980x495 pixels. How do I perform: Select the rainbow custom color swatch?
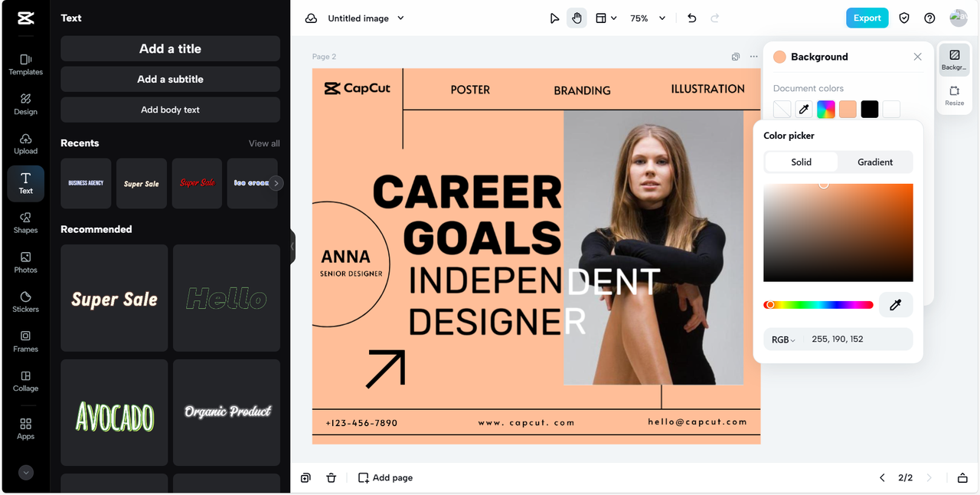[825, 110]
